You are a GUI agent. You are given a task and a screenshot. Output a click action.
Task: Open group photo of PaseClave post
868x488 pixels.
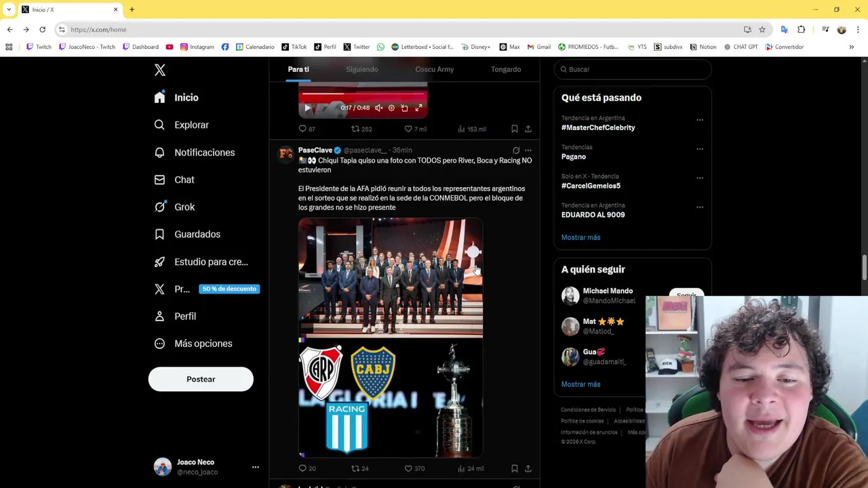(391, 277)
